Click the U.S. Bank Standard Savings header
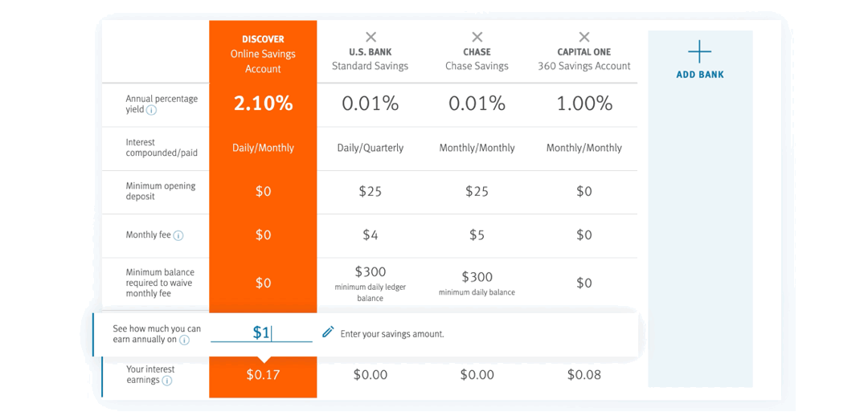868x420 pixels. pyautogui.click(x=371, y=59)
